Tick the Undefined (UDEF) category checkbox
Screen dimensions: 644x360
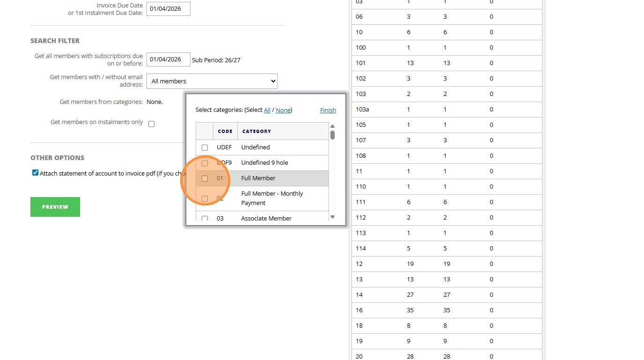(x=205, y=147)
